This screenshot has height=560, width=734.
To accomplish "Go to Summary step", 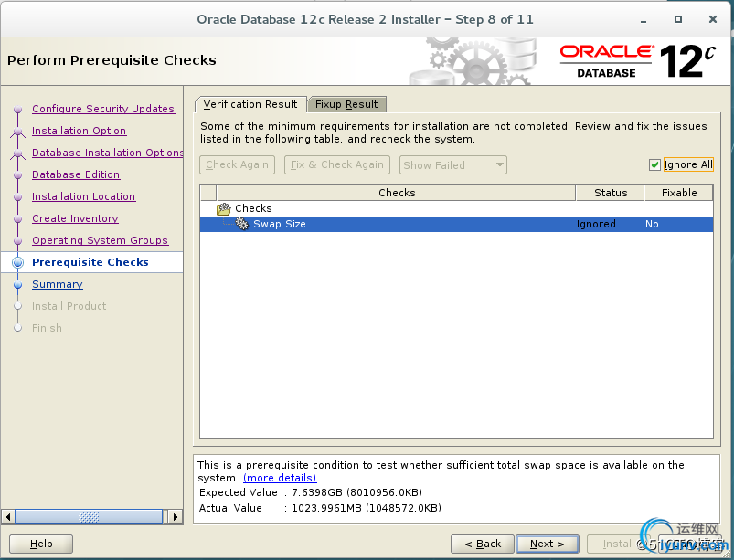I will point(57,284).
